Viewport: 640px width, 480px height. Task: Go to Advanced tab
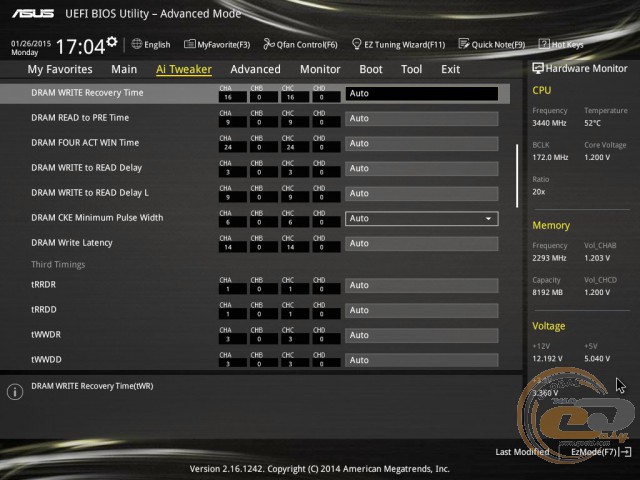pos(256,69)
